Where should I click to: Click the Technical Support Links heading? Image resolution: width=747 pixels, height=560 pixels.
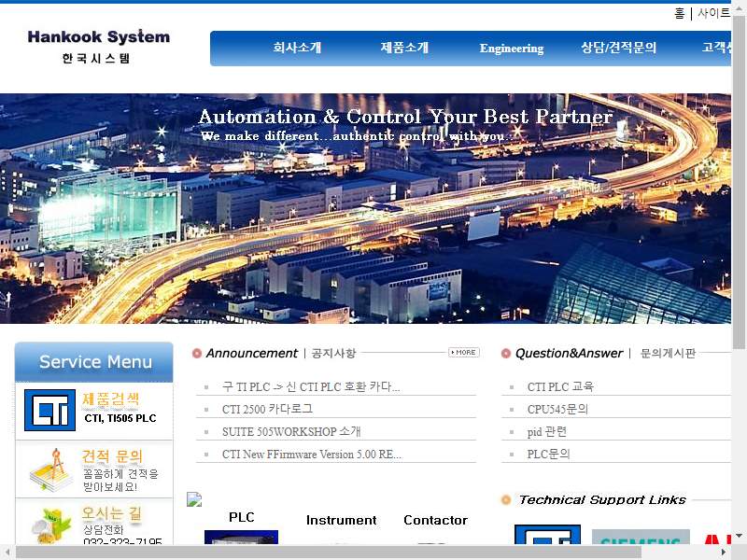click(602, 499)
